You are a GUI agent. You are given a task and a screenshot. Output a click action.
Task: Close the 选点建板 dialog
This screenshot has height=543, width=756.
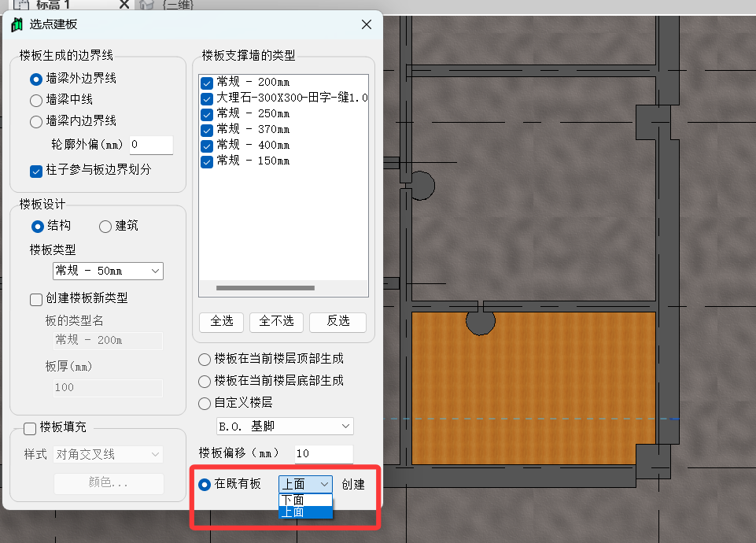click(x=367, y=24)
